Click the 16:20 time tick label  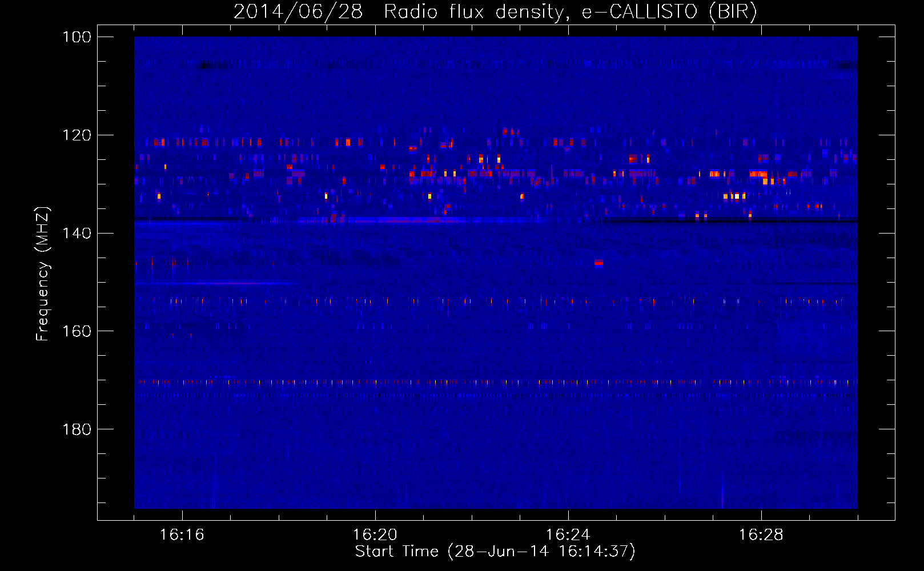click(x=375, y=535)
